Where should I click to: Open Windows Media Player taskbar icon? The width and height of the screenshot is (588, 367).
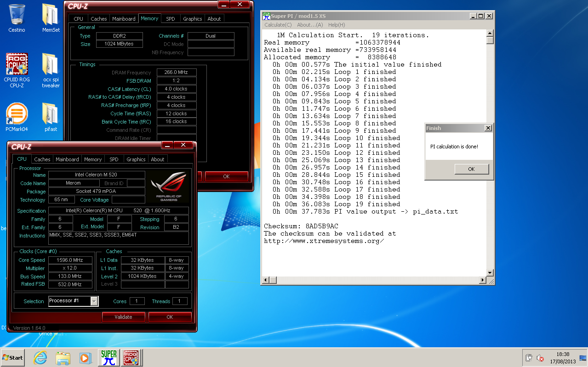pyautogui.click(x=86, y=358)
